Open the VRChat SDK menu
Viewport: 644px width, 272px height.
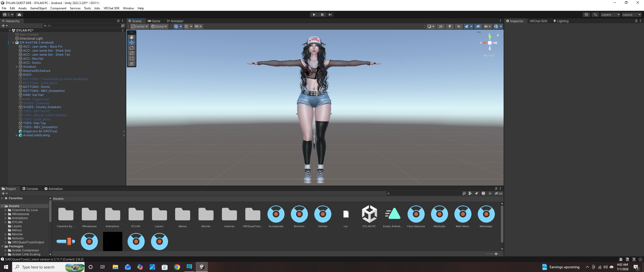pyautogui.click(x=111, y=8)
